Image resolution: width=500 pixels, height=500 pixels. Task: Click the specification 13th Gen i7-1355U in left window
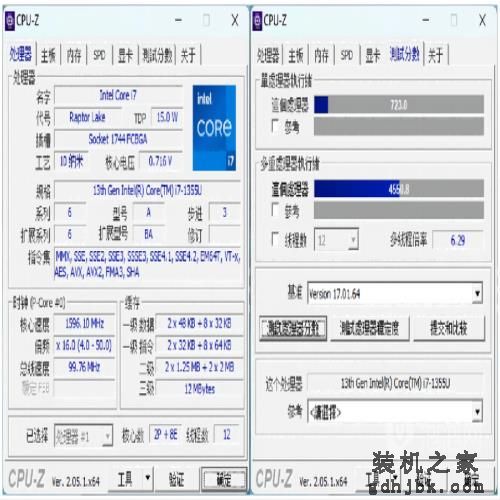pyautogui.click(x=147, y=190)
